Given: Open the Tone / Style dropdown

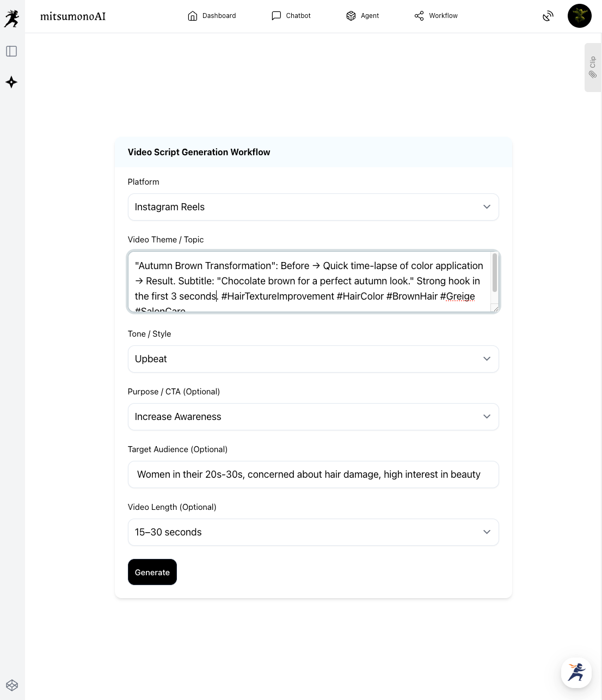Looking at the screenshot, I should pos(313,359).
